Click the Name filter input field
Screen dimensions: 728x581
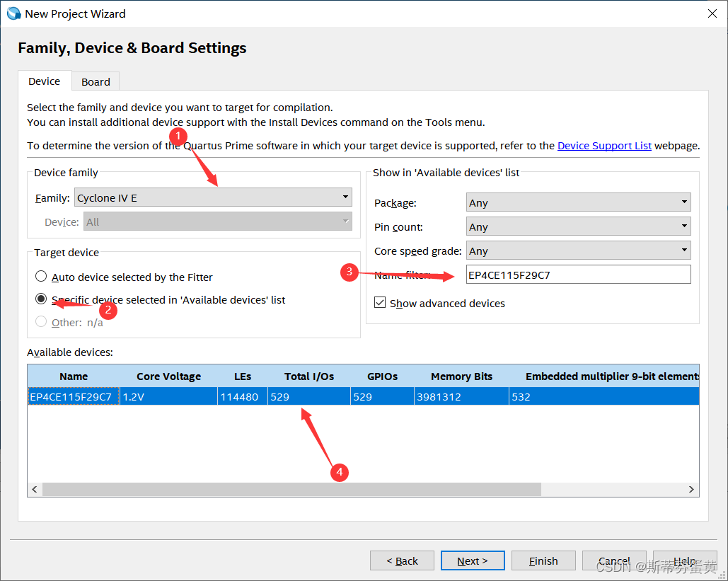click(x=579, y=275)
